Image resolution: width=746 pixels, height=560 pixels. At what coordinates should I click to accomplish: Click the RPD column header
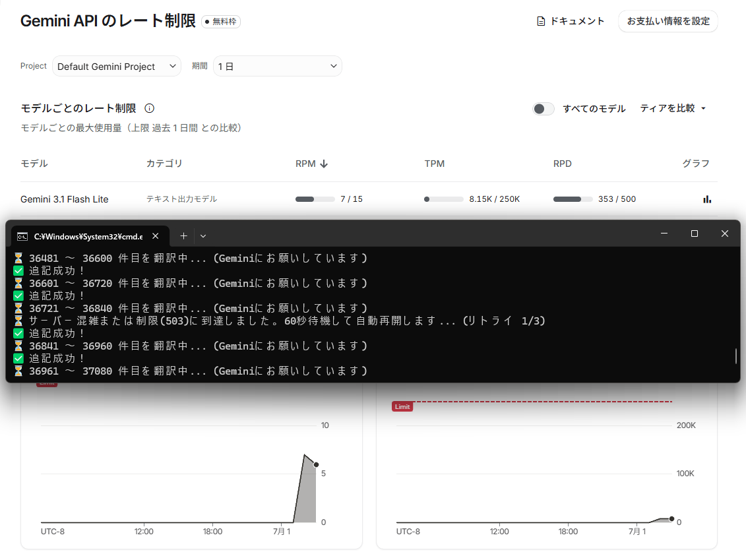tap(563, 164)
